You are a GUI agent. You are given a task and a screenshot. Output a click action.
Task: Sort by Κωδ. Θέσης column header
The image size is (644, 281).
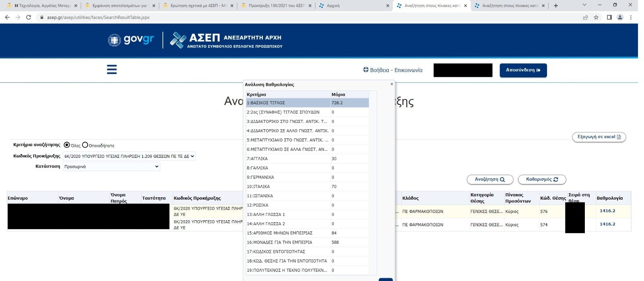(553, 198)
